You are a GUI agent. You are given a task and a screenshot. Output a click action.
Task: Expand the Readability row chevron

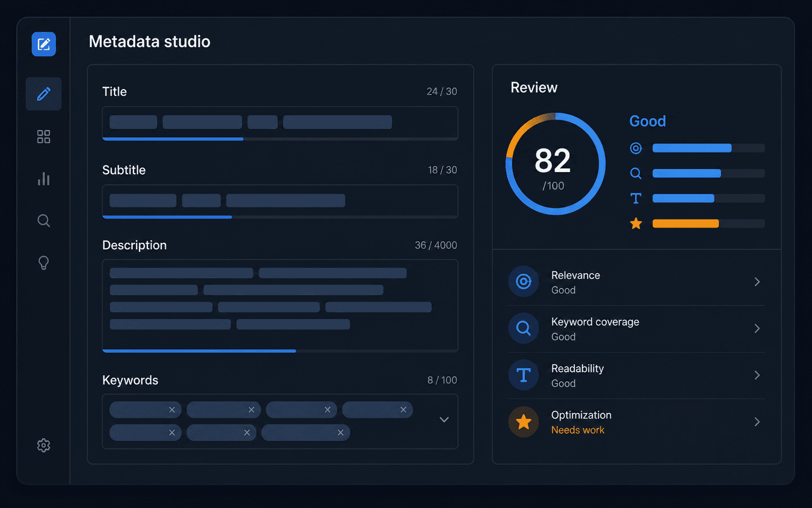pyautogui.click(x=757, y=375)
